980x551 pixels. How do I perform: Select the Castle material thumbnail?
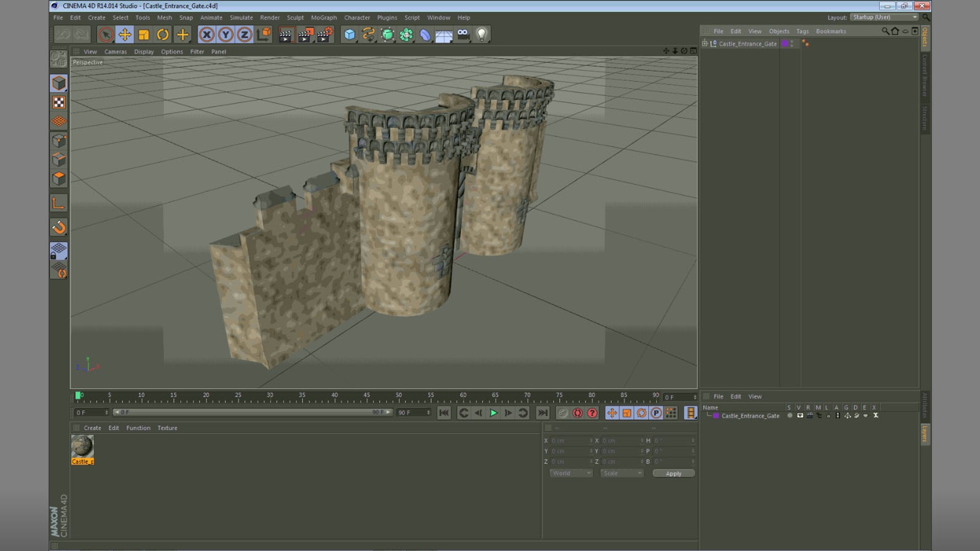point(82,446)
